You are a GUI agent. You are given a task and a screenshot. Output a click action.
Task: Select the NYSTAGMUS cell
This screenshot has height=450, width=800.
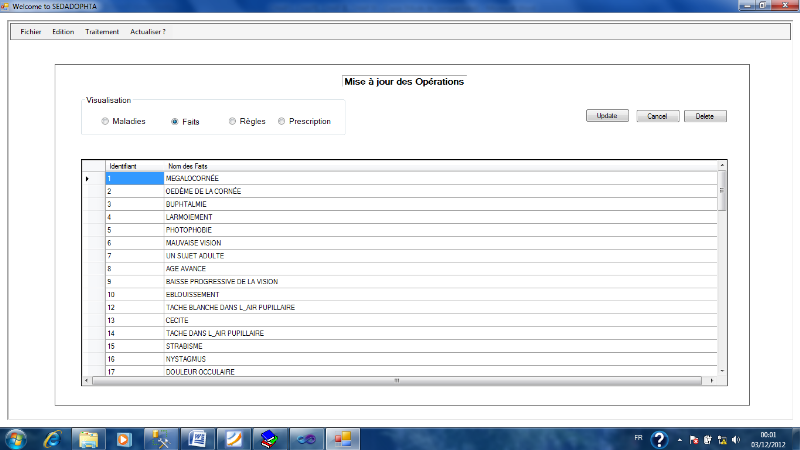(x=441, y=359)
